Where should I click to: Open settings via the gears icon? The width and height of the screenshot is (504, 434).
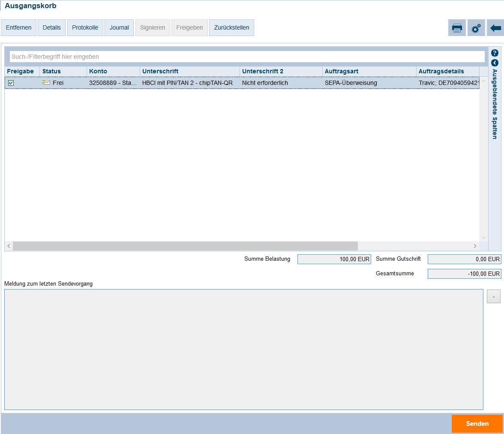(476, 28)
